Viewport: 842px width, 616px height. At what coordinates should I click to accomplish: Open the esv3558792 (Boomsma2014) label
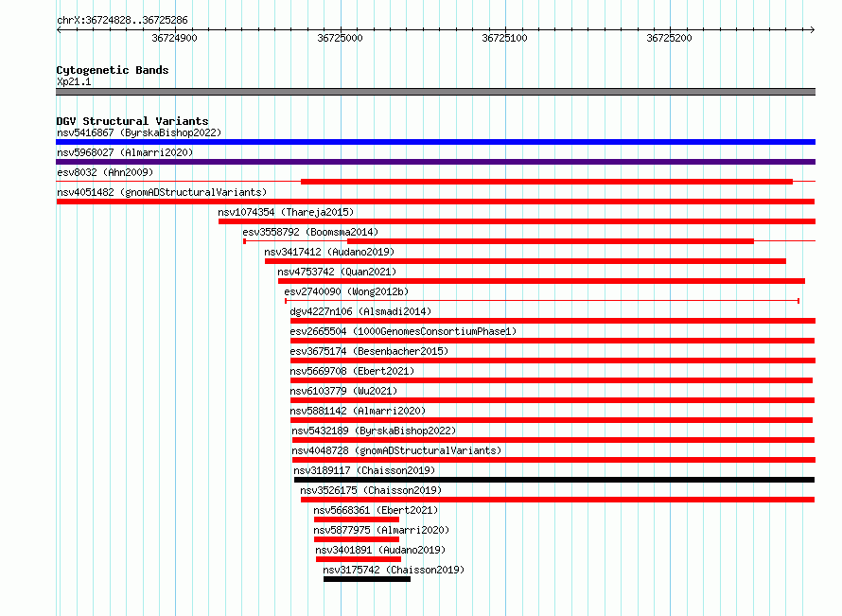[x=310, y=232]
